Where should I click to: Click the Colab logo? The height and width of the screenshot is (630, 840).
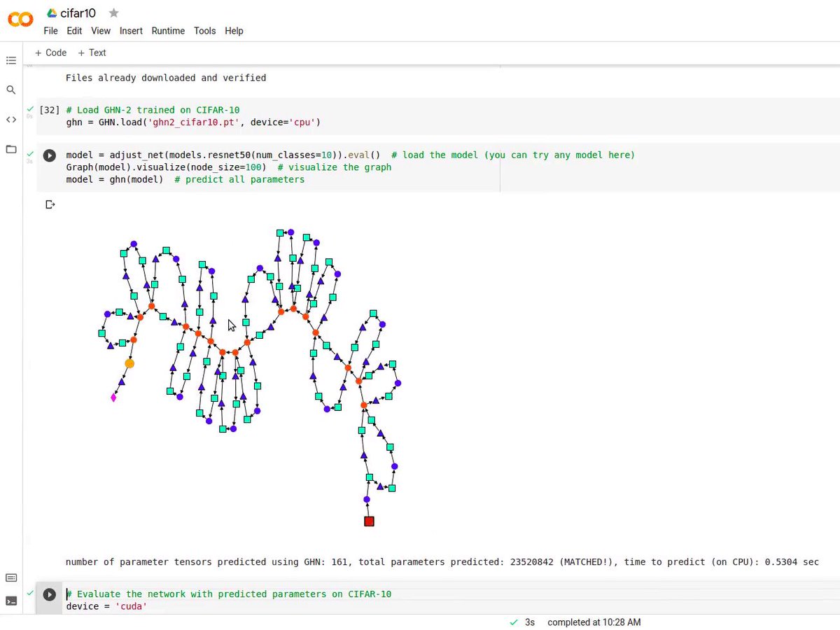click(x=20, y=20)
